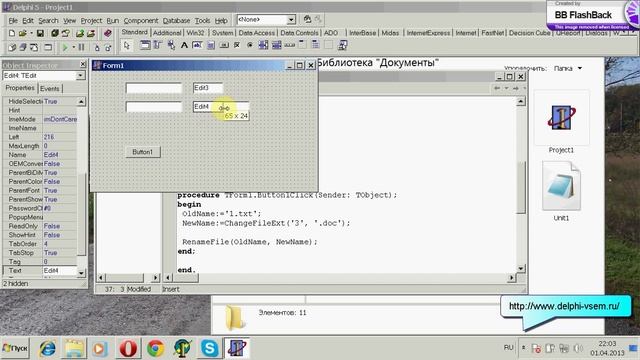
Task: Run the project with the green arrow
Action: (64, 47)
